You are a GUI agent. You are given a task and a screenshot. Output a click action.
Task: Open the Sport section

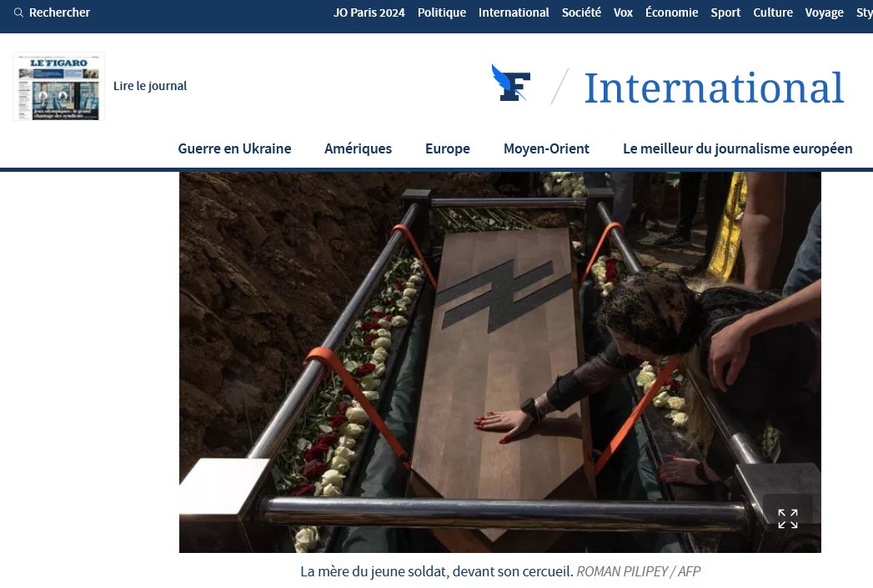pos(725,13)
